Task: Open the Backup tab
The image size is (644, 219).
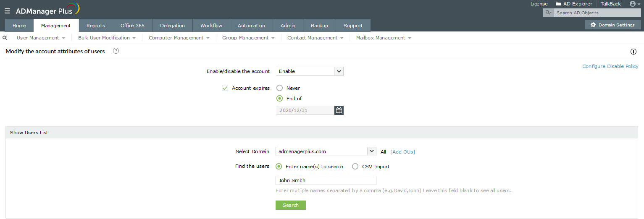Action: click(x=319, y=26)
